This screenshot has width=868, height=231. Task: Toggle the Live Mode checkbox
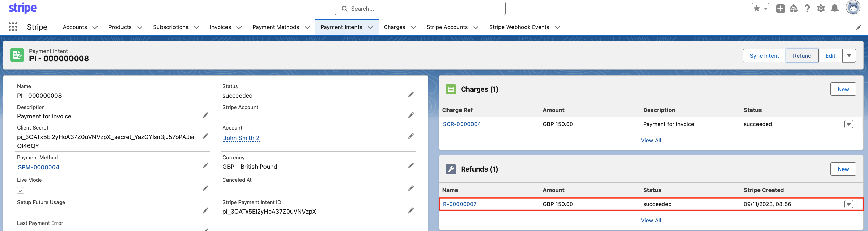click(21, 190)
